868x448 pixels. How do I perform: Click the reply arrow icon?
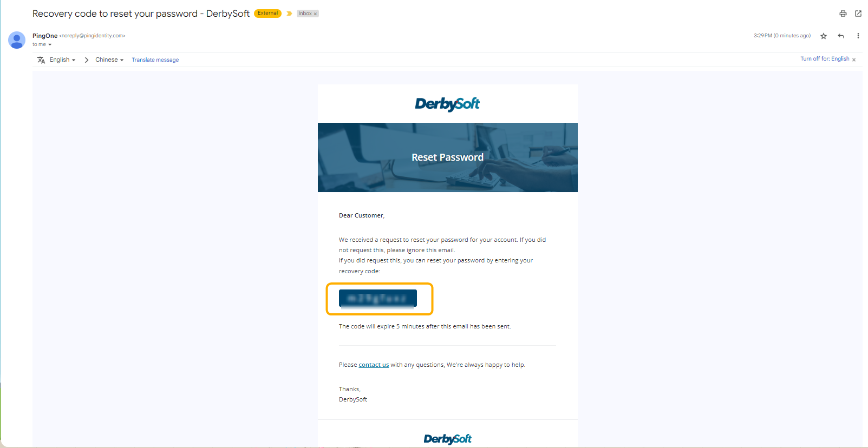click(x=841, y=36)
